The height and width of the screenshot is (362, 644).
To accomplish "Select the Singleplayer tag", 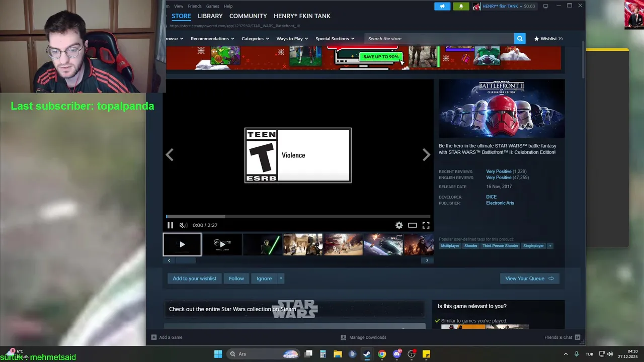I will coord(533,246).
